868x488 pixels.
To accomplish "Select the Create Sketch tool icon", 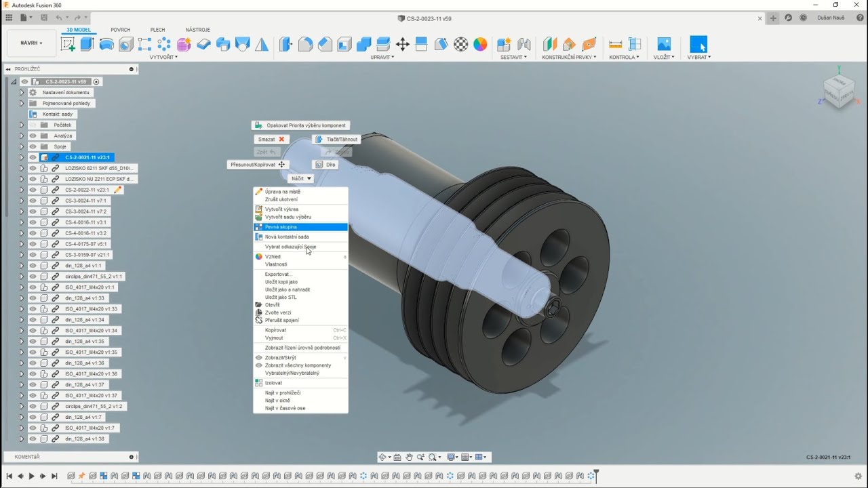I will [68, 45].
